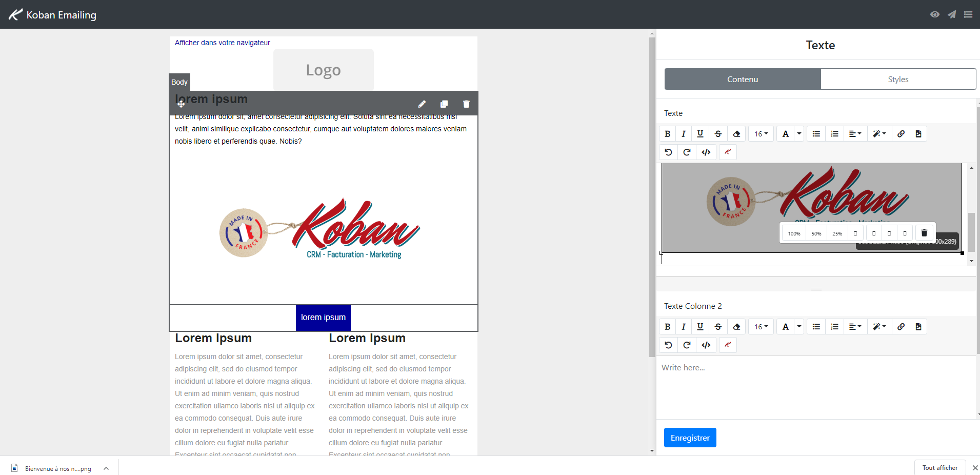Image resolution: width=980 pixels, height=475 pixels.
Task: Click into the 'Write here...' text area
Action: point(815,387)
